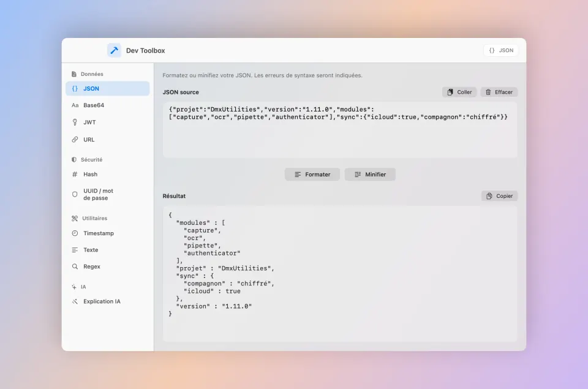Click the "capture" line in result
This screenshot has width=588, height=389.
point(202,231)
